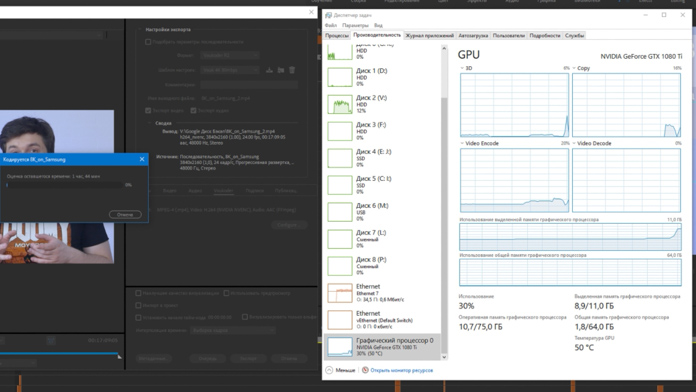696x392 pixels.
Task: Switch to Пользователи tab
Action: 509,36
